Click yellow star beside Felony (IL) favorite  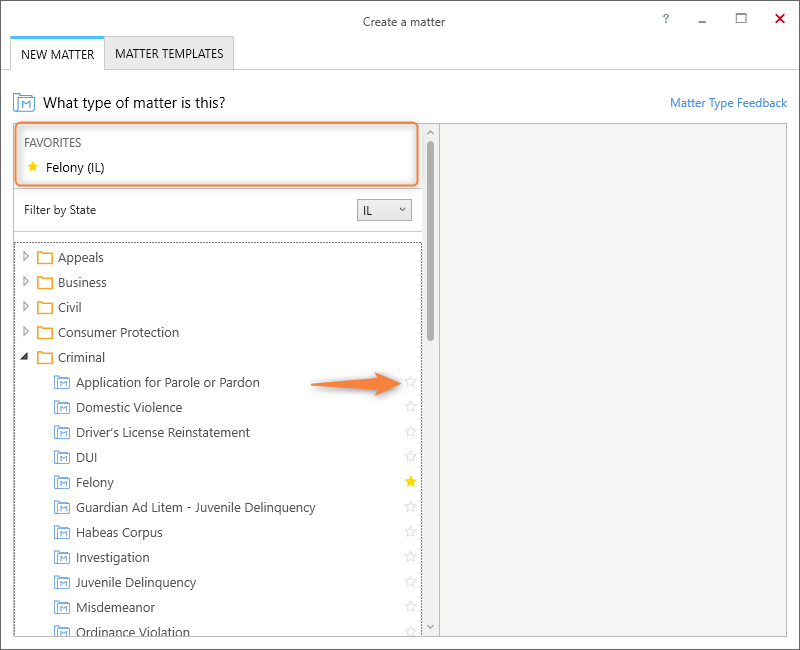(33, 167)
